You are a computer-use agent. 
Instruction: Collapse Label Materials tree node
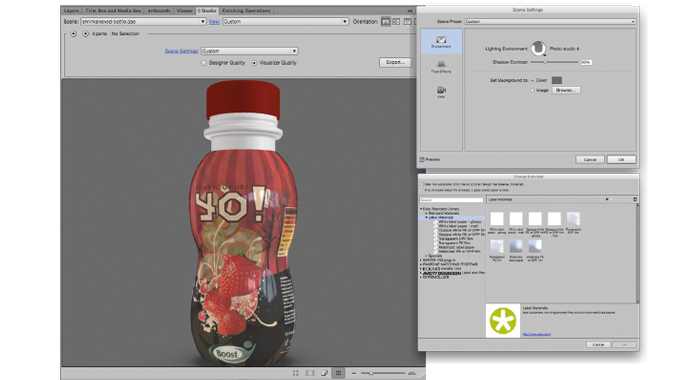tap(426, 217)
